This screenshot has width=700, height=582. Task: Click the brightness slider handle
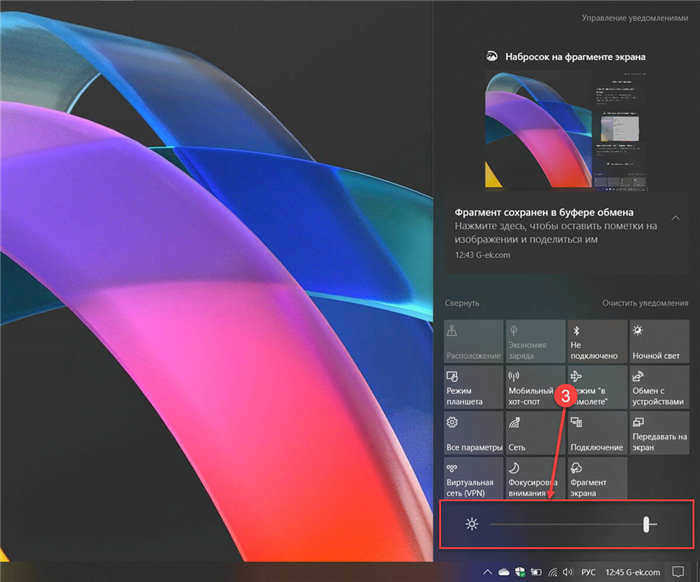(646, 524)
